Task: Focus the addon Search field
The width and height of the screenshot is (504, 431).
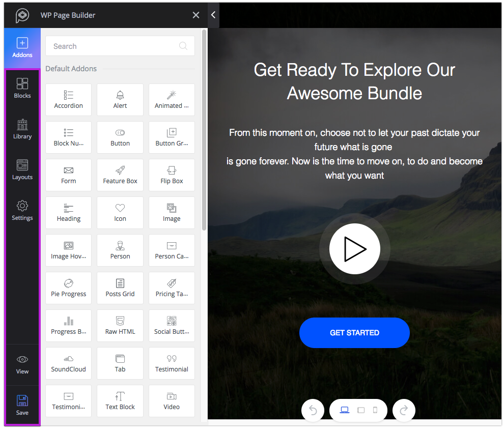Action: click(x=120, y=46)
